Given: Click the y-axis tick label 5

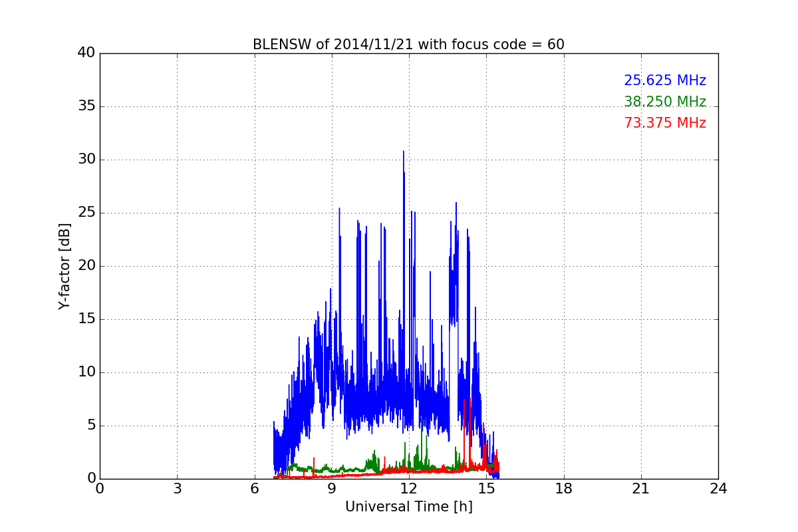Looking at the screenshot, I should [91, 426].
